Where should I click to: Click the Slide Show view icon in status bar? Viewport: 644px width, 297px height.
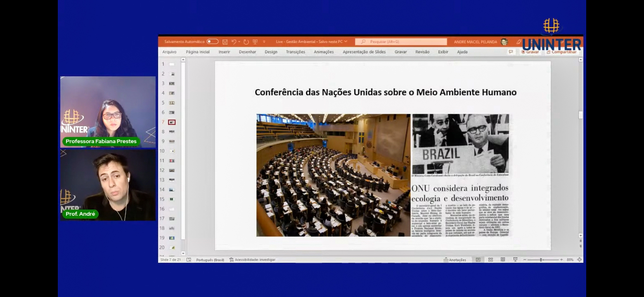[x=515, y=260]
